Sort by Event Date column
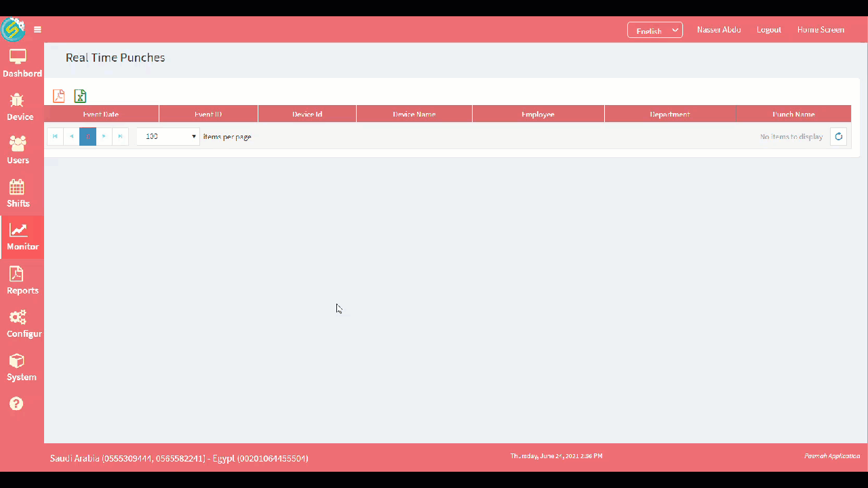Viewport: 868px width, 488px height. coord(101,114)
